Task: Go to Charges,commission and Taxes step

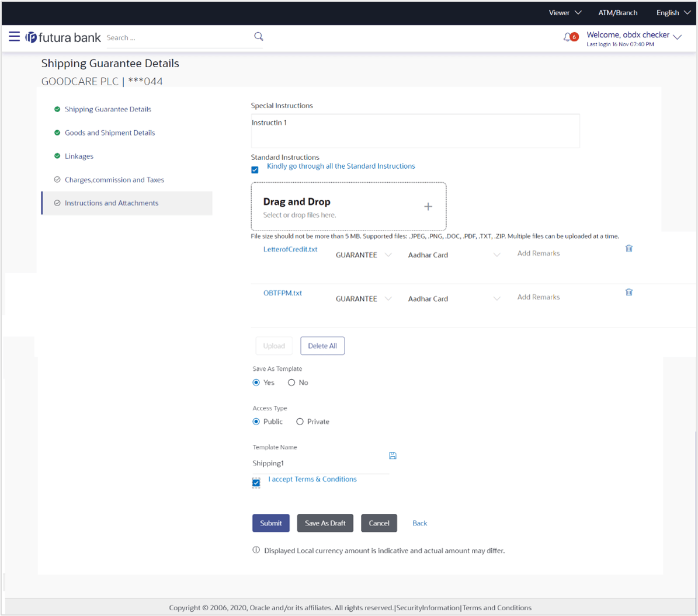Action: click(x=114, y=180)
